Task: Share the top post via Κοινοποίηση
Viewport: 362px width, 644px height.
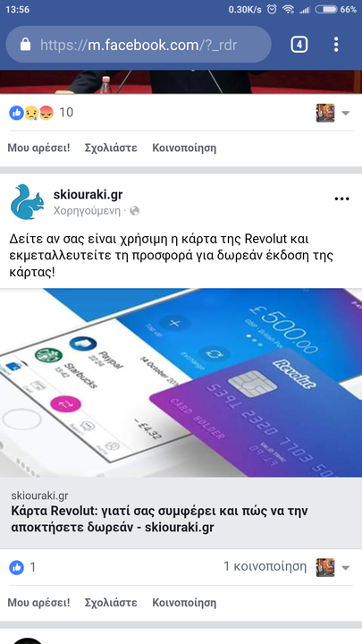Action: pos(184,148)
